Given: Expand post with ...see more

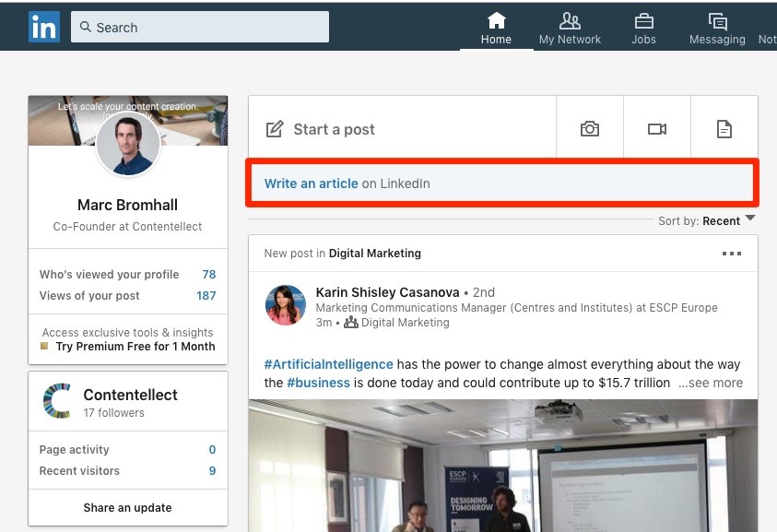Looking at the screenshot, I should (711, 383).
